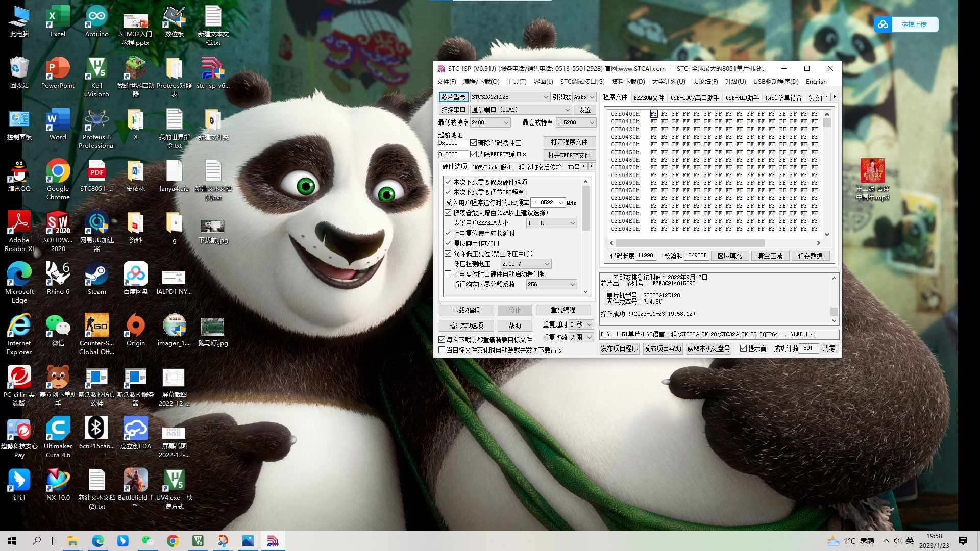The height and width of the screenshot is (551, 980).
Task: Click 下载/编程 button
Action: (466, 310)
